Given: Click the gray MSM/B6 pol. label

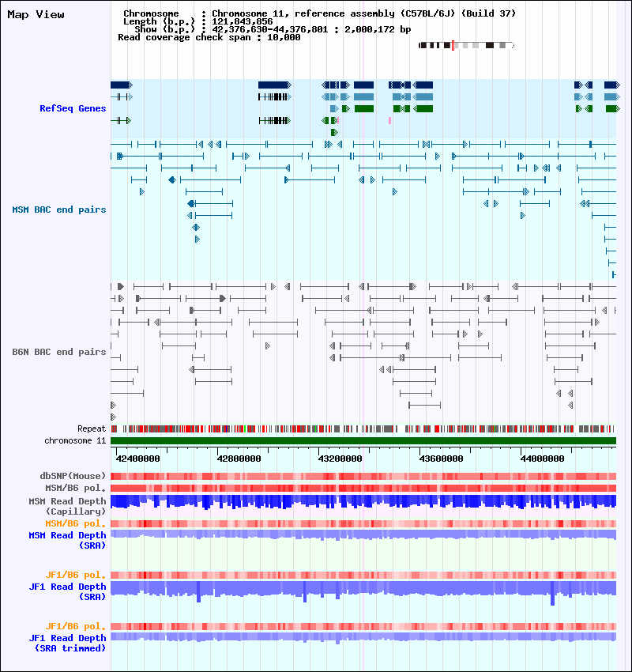Looking at the screenshot, I should (75, 488).
